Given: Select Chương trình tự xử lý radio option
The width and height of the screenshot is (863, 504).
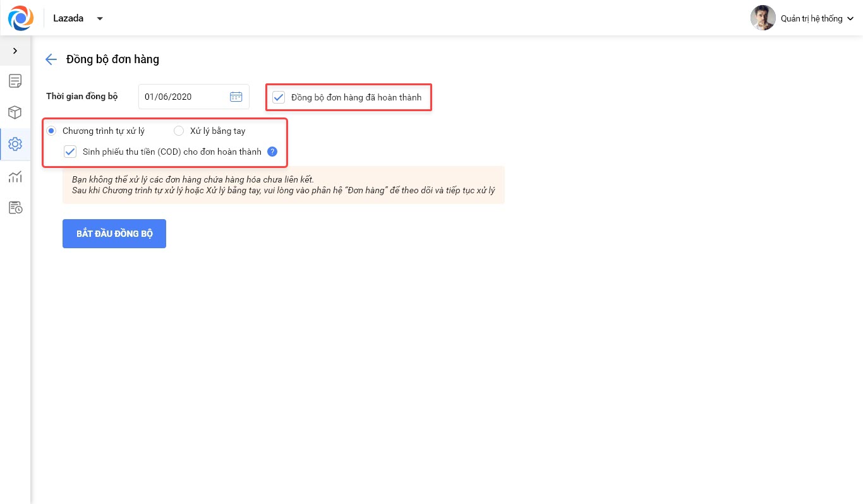Looking at the screenshot, I should pos(51,131).
